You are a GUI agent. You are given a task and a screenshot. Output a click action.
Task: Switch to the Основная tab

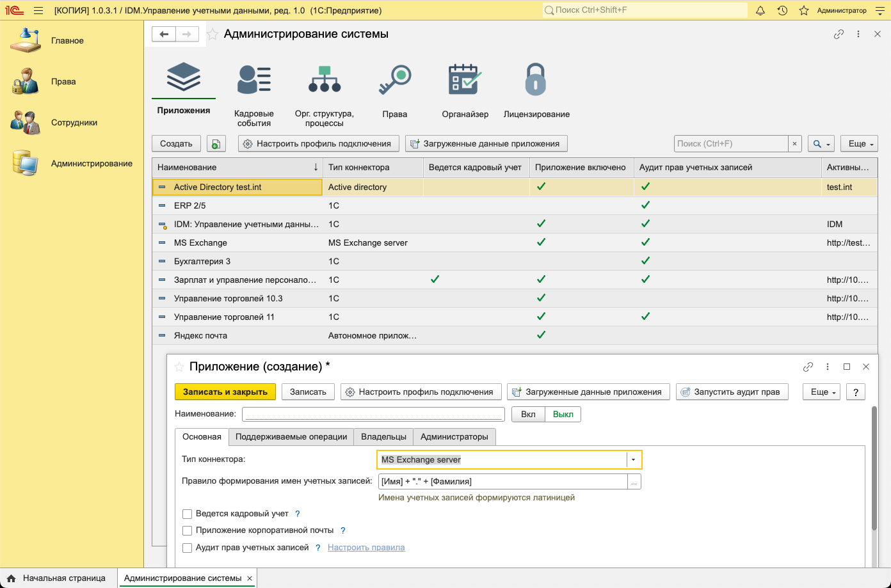[x=202, y=437]
